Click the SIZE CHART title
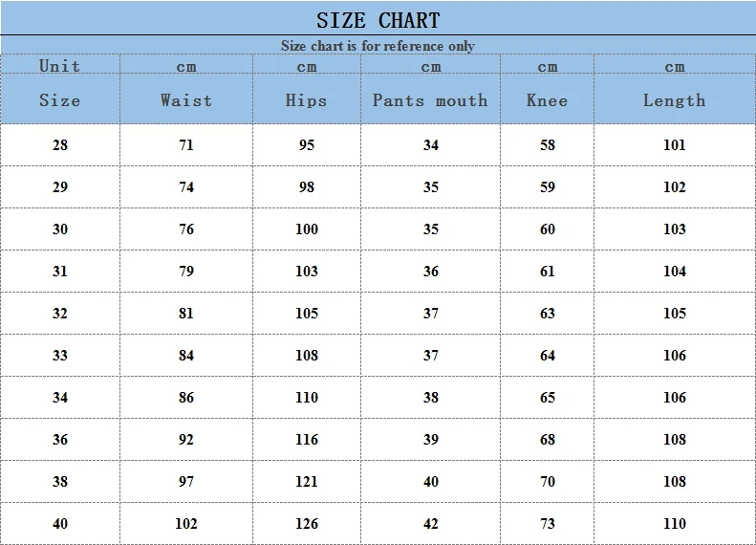The height and width of the screenshot is (545, 756). (x=378, y=20)
